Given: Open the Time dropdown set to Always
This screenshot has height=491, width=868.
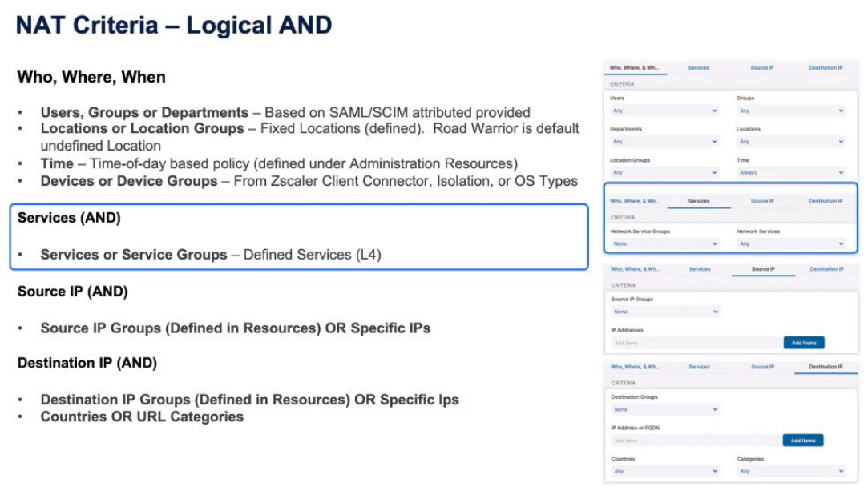Looking at the screenshot, I should [790, 172].
